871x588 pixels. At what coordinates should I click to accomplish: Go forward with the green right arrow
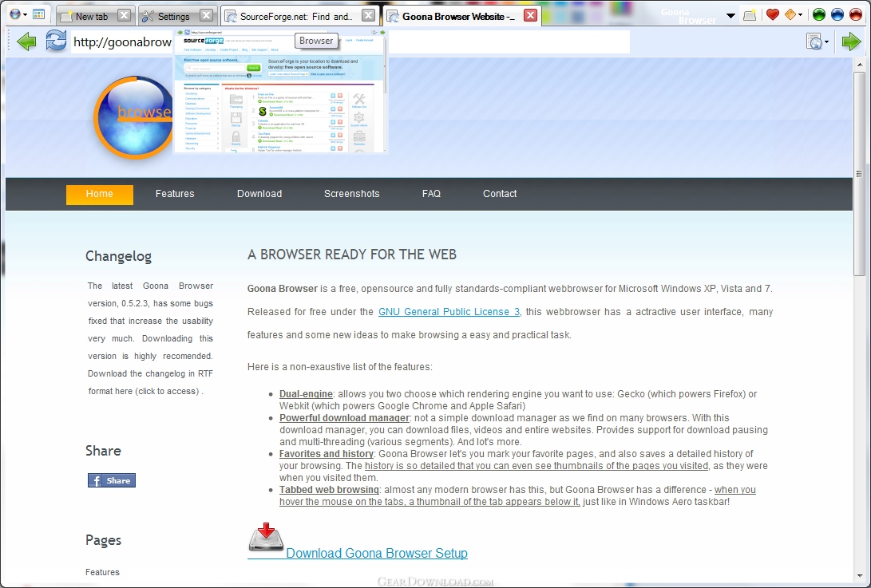[851, 41]
